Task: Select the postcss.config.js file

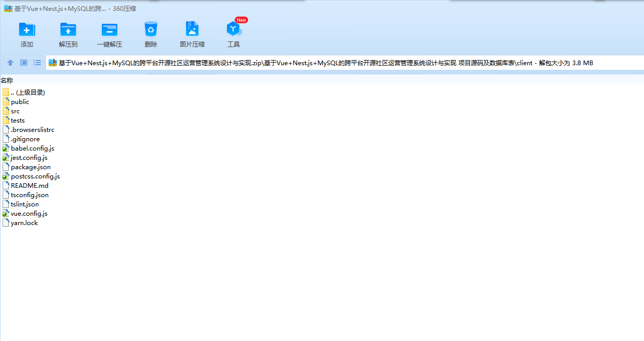Action: 31,176
